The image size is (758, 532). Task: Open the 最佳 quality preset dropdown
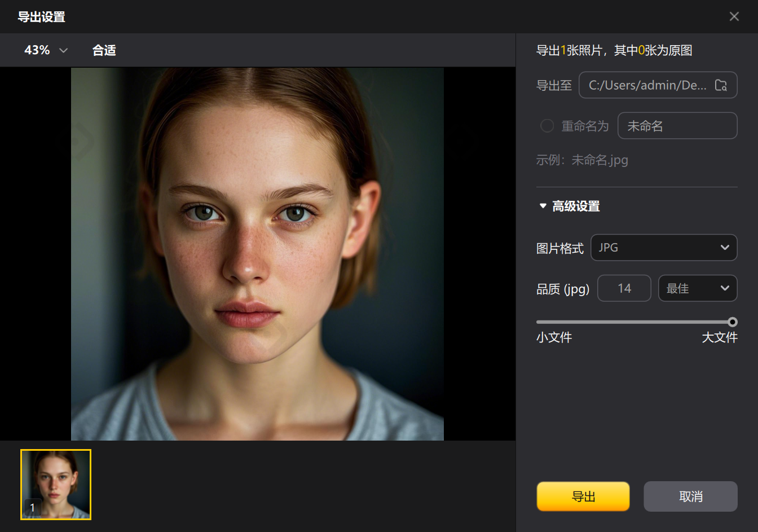(697, 288)
